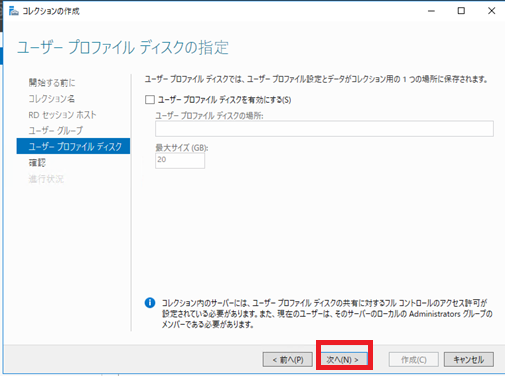The width and height of the screenshot is (505, 376).
Task: Click the 進行状況 step
Action: [x=46, y=179]
